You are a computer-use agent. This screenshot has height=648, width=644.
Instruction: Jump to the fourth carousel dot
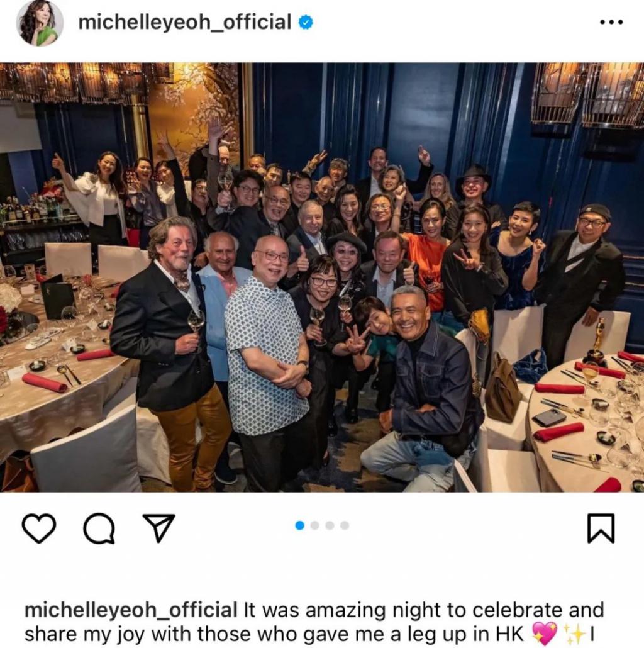(345, 525)
